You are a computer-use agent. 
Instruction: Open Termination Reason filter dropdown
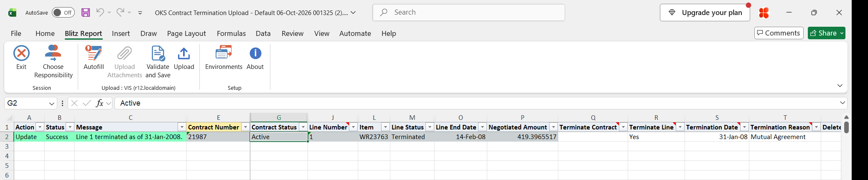point(816,127)
